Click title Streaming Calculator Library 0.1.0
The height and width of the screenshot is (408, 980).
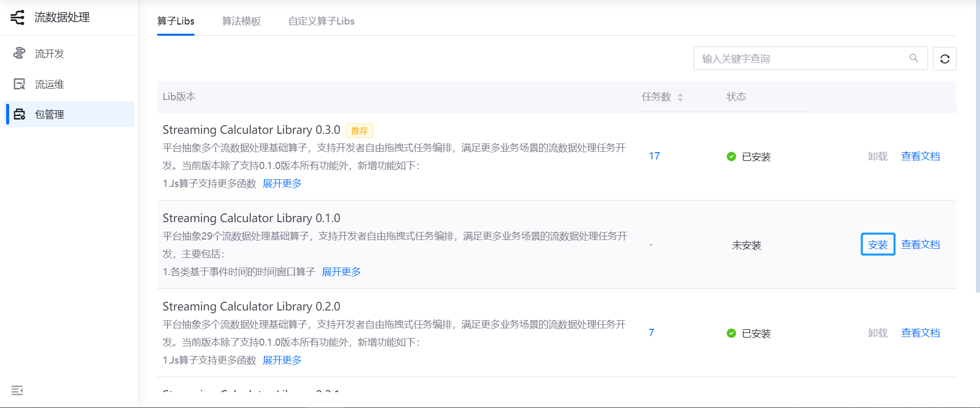[x=251, y=218]
